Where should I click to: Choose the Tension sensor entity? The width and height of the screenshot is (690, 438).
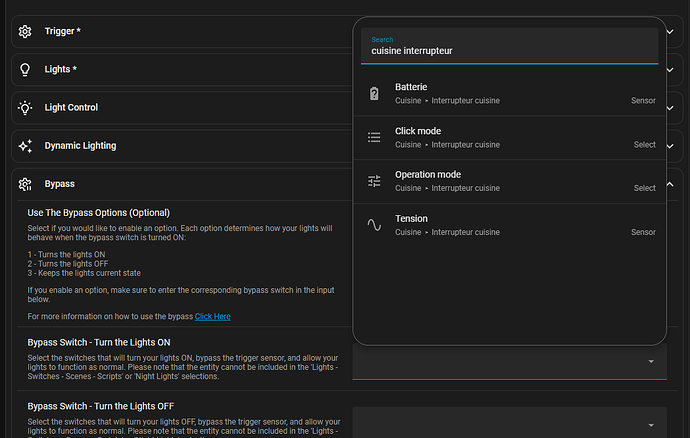(510, 225)
